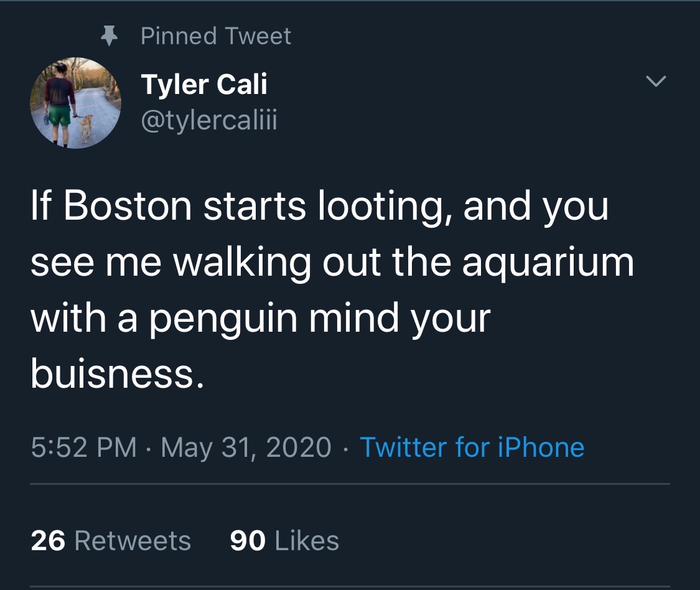Viewport: 700px width, 590px height.
Task: Click the word "starts" in the tweet
Action: click(255, 207)
